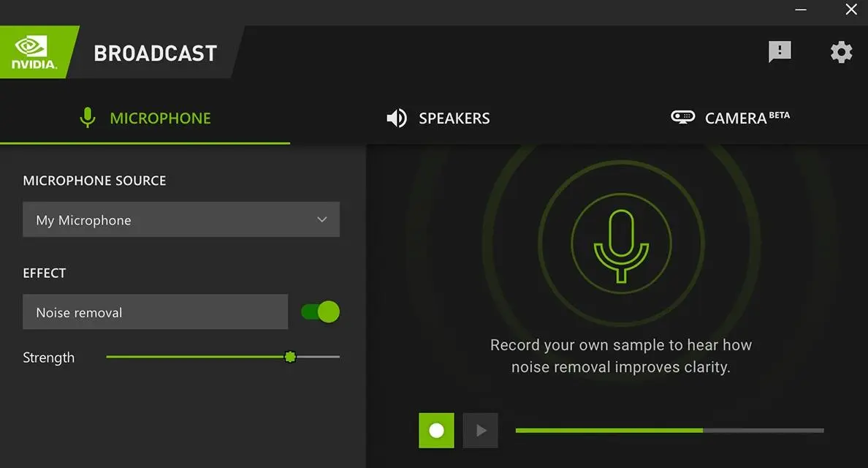Start recording with the green record button
Screen dimensions: 868x468
[436, 430]
